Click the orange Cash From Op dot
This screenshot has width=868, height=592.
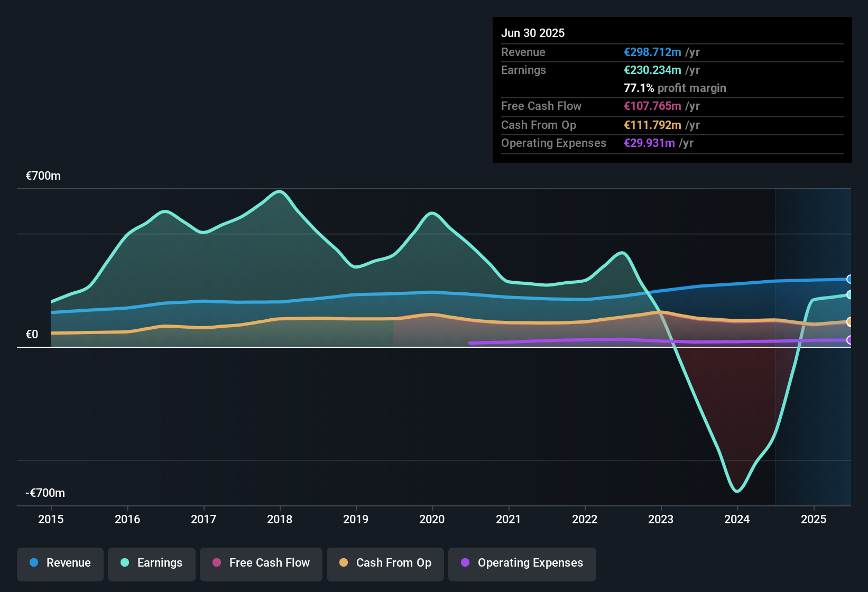tap(344, 563)
